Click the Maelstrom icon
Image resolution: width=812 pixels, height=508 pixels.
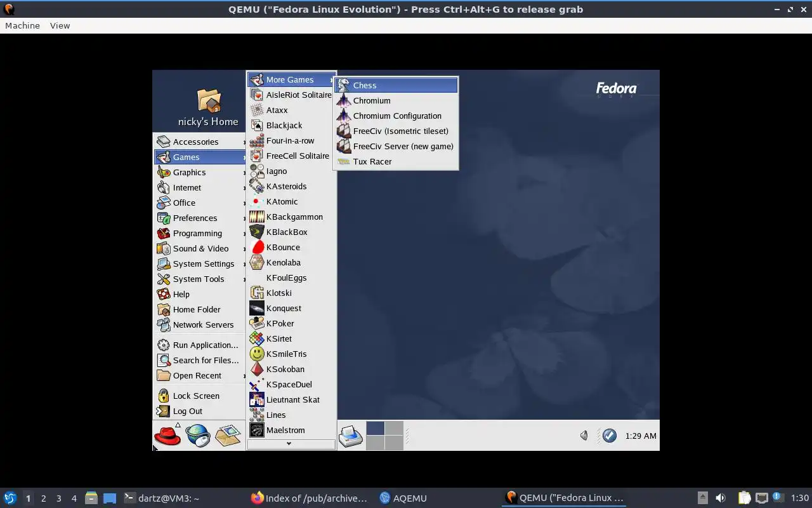click(x=257, y=430)
